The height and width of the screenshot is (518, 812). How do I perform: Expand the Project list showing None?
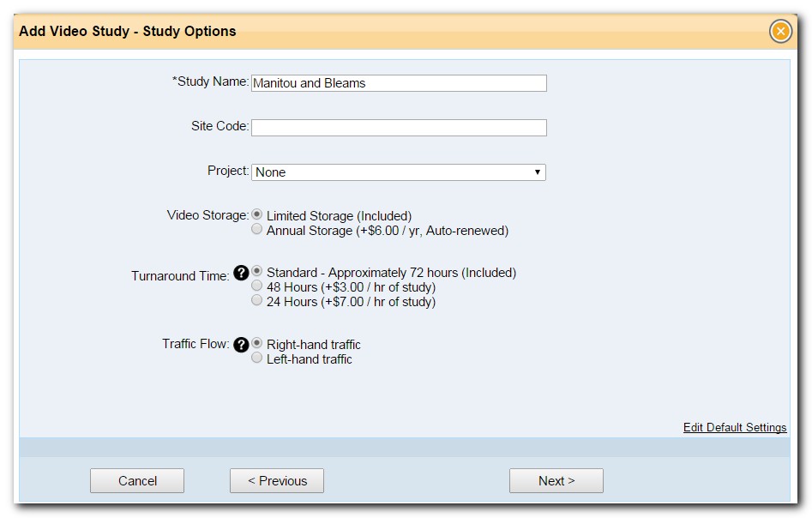tap(397, 172)
